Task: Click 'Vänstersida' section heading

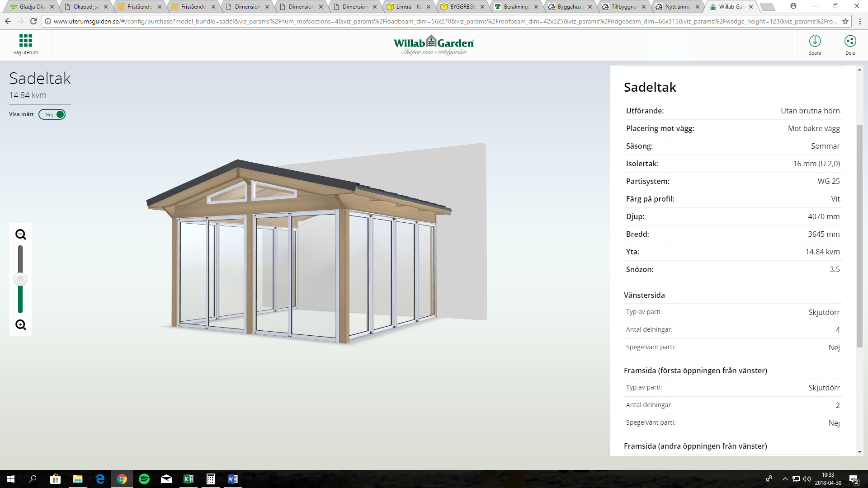Action: click(644, 295)
